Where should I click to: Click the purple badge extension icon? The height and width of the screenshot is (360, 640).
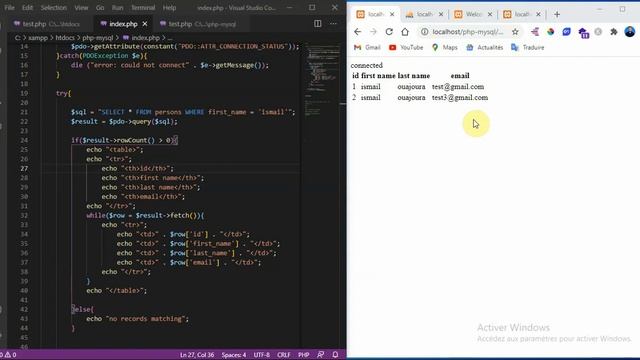pyautogui.click(x=583, y=33)
